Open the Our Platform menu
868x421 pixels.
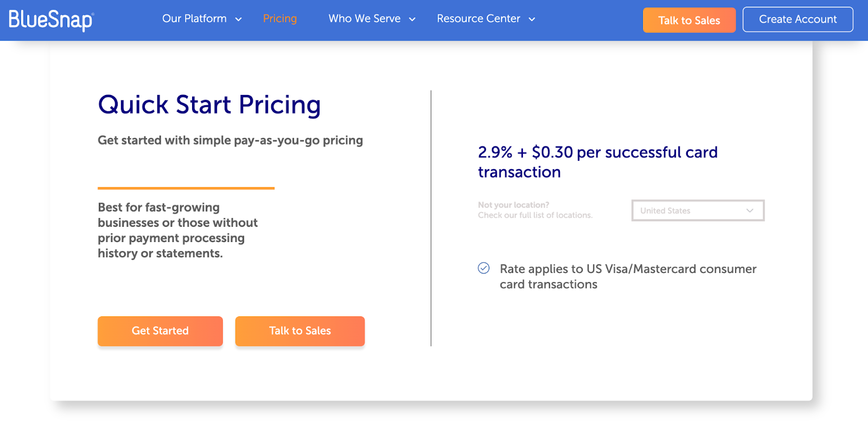tap(194, 18)
